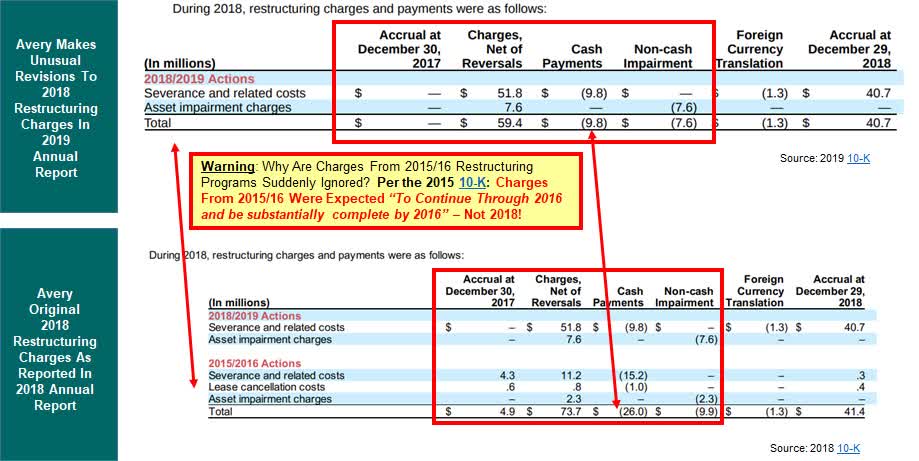Click the underlined word Warning

(x=228, y=166)
